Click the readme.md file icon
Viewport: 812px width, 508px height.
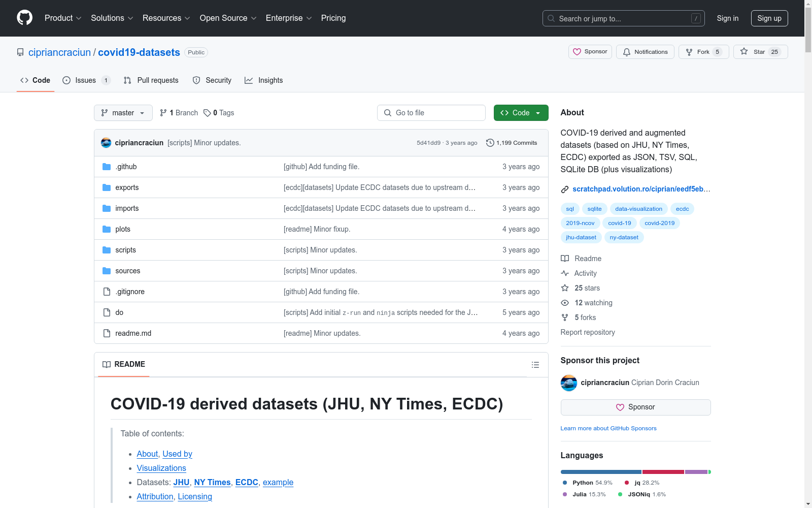pos(107,333)
